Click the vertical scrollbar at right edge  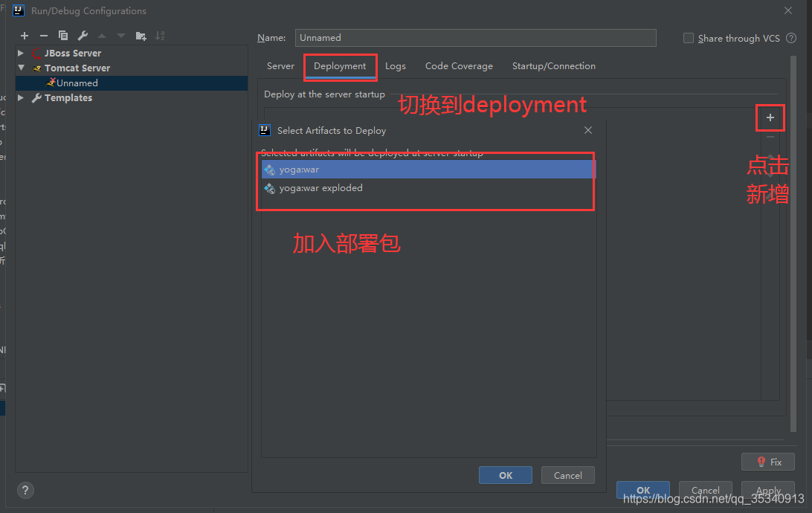click(793, 243)
